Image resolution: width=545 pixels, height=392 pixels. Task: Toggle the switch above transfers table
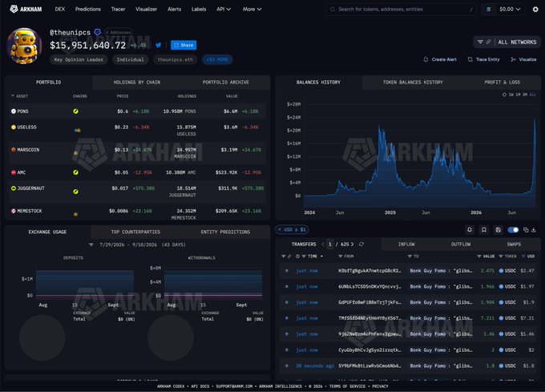513,230
